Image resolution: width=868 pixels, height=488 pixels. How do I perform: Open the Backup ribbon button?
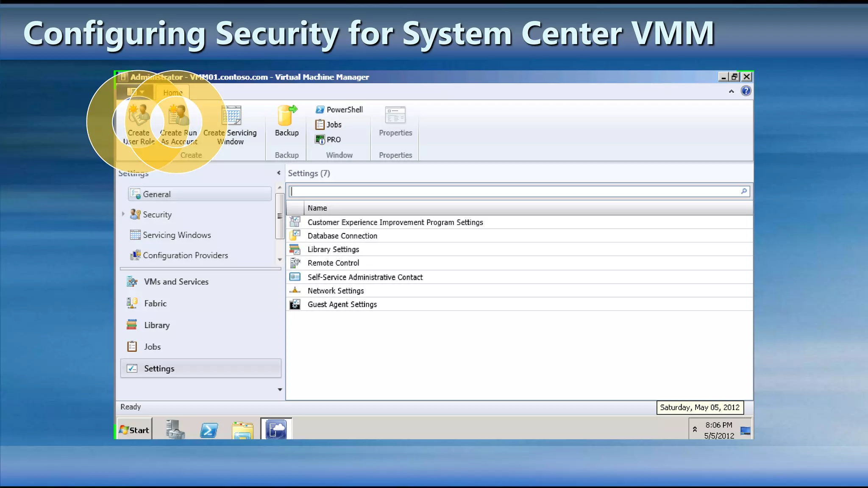(x=287, y=122)
